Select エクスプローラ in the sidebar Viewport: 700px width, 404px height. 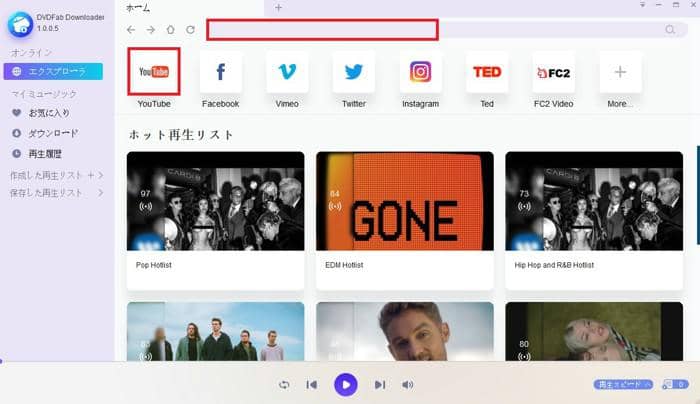[x=57, y=71]
